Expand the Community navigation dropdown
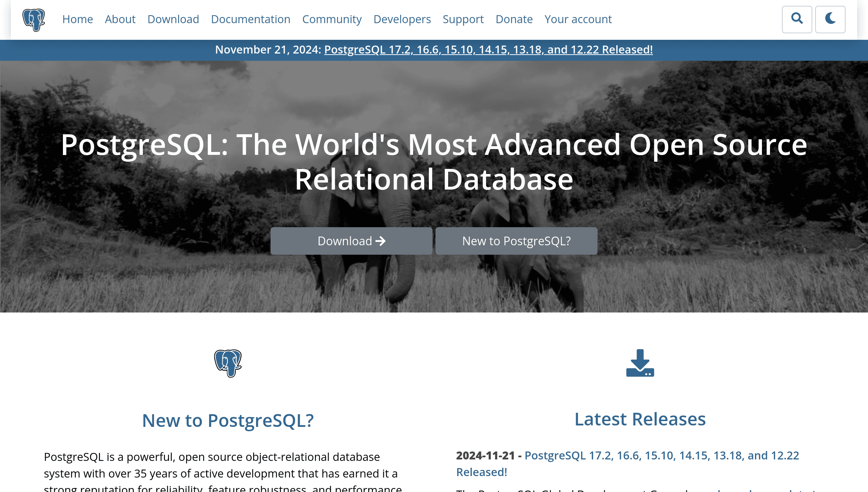 click(332, 19)
